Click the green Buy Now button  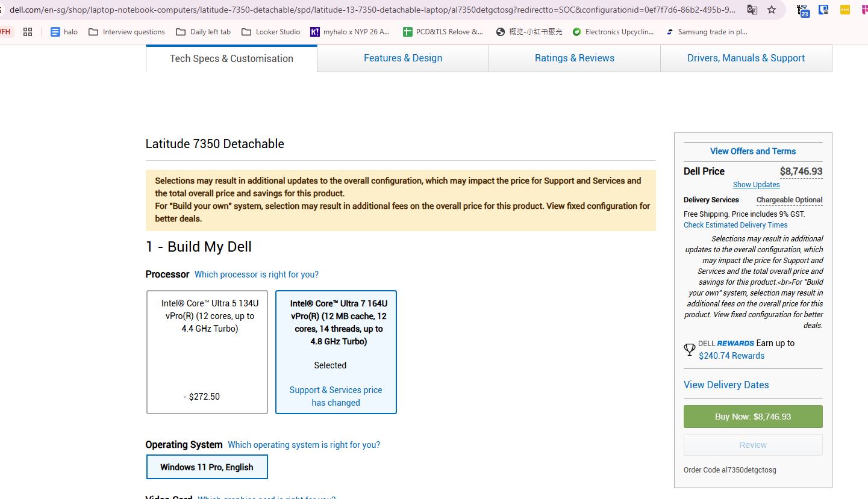752,417
